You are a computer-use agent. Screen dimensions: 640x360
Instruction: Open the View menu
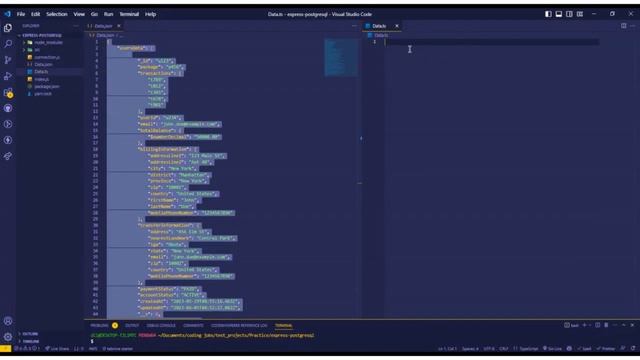click(x=79, y=14)
